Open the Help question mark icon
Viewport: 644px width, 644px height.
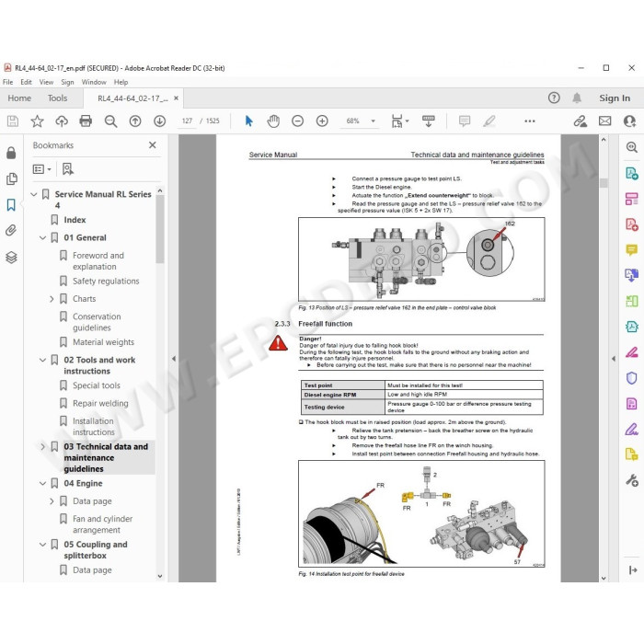coord(554,98)
